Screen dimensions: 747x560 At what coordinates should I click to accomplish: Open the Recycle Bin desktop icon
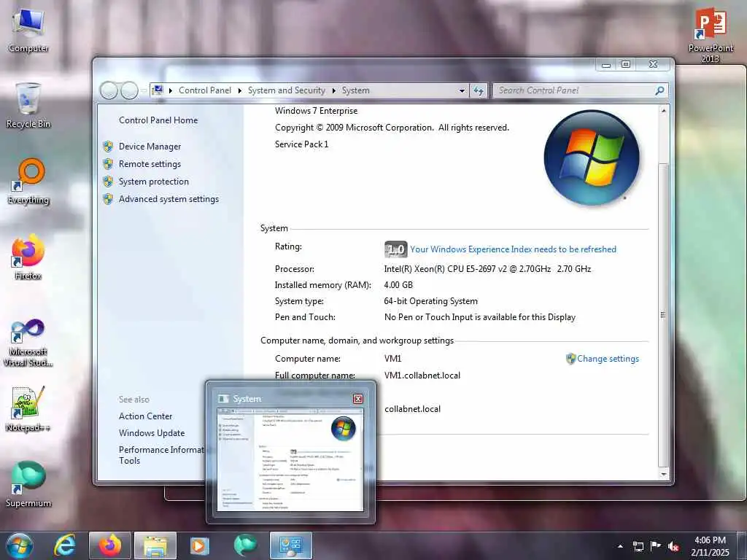coord(28,105)
